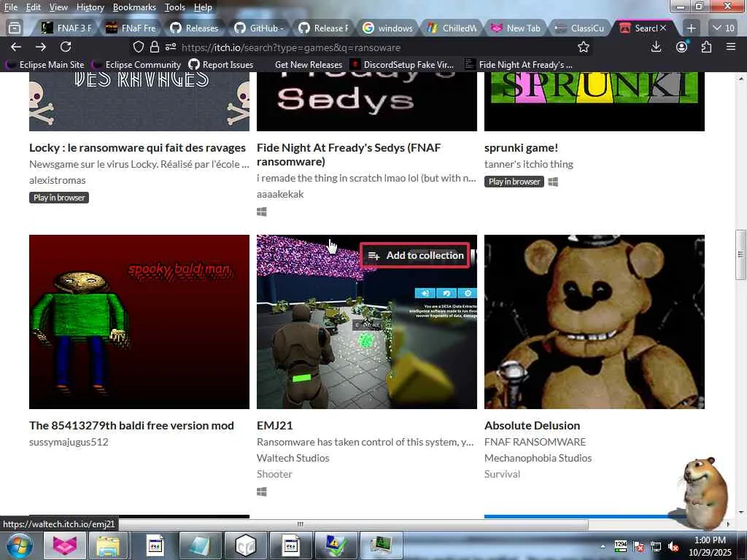Image resolution: width=747 pixels, height=560 pixels.
Task: Switch to the New Tab tab
Action: pos(516,28)
